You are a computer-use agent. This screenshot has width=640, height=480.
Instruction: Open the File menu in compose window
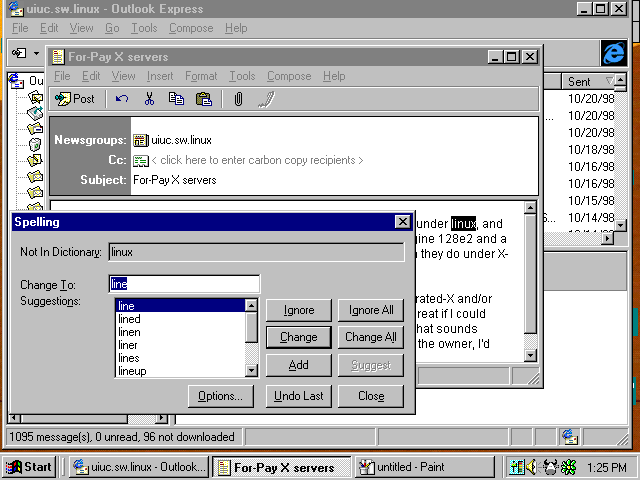(x=62, y=76)
